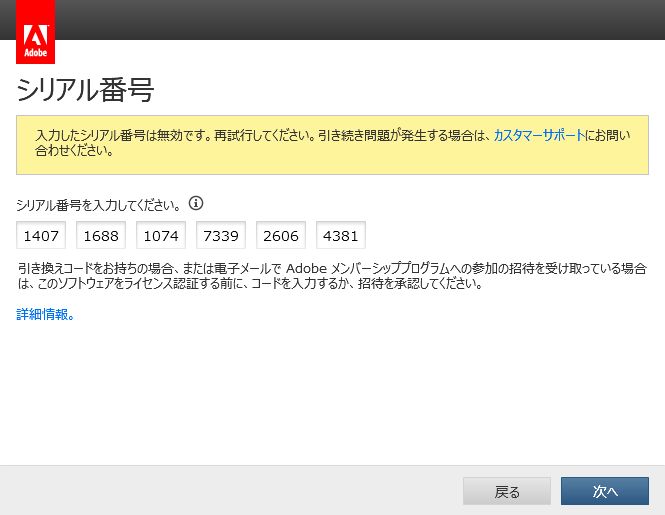This screenshot has width=665, height=515.
Task: Proceed with the 次へ button
Action: pos(605,491)
